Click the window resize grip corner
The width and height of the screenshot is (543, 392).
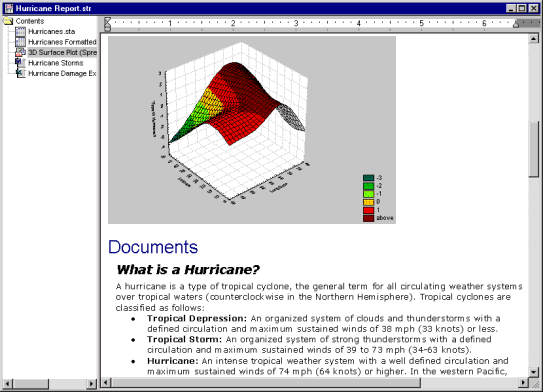coord(534,383)
